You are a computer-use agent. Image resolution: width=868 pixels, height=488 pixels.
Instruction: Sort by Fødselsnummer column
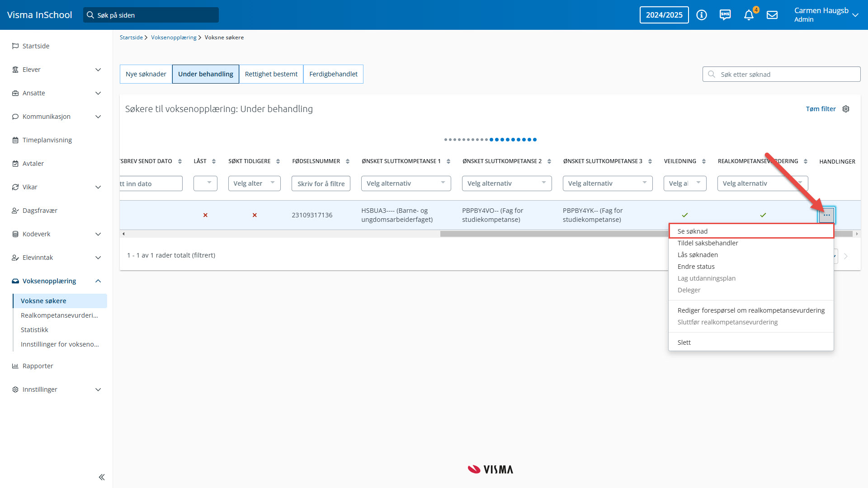(348, 161)
